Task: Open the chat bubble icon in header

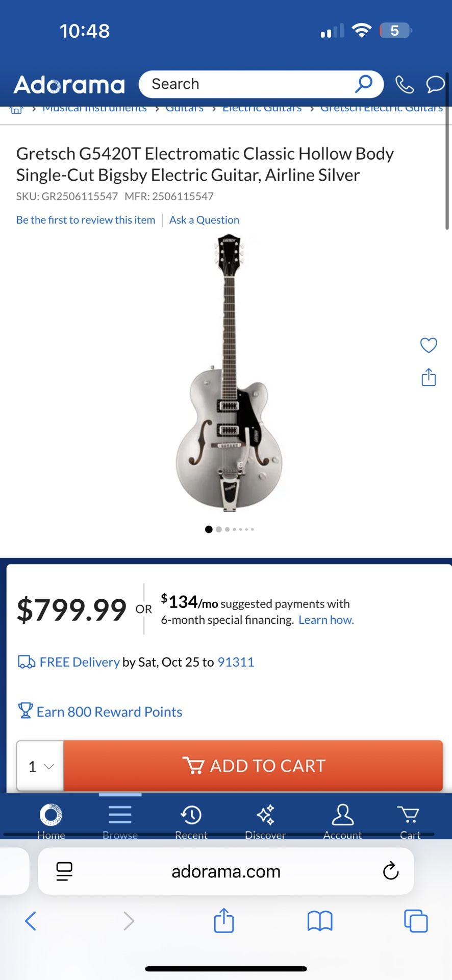Action: [x=435, y=85]
